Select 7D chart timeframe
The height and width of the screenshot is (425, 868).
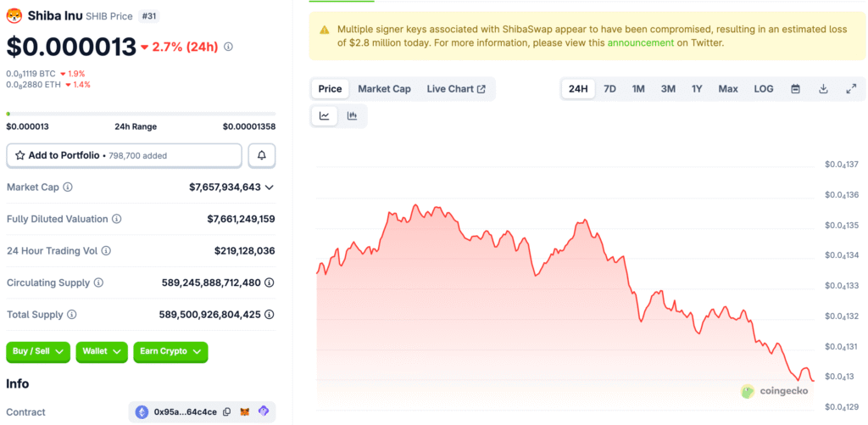[609, 89]
